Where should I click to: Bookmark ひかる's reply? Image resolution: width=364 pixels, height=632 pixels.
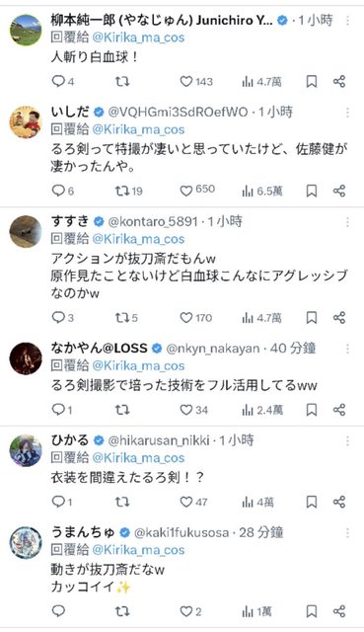(312, 502)
